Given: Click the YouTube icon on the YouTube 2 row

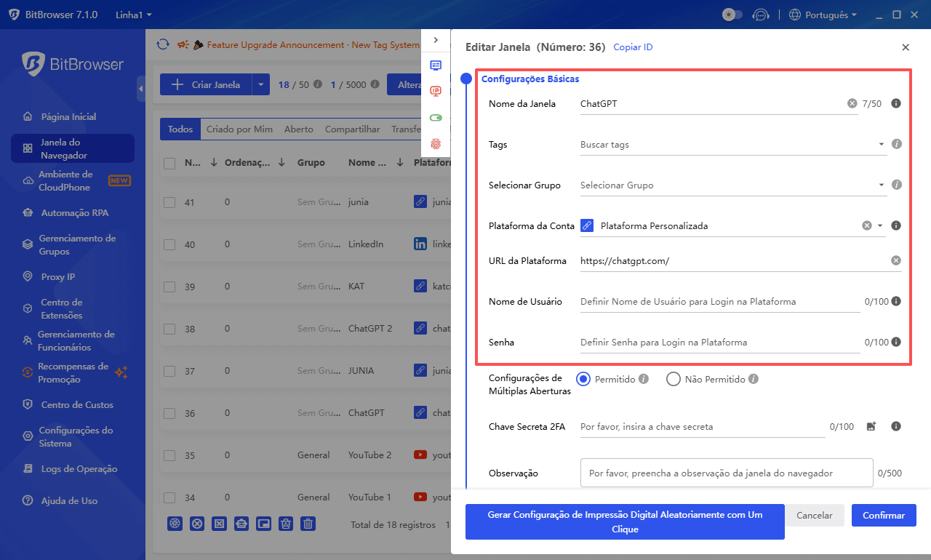Looking at the screenshot, I should pyautogui.click(x=420, y=455).
